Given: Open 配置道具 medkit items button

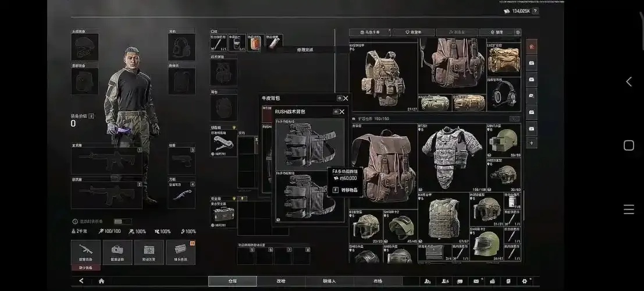Looking at the screenshot, I should pyautogui.click(x=118, y=252).
